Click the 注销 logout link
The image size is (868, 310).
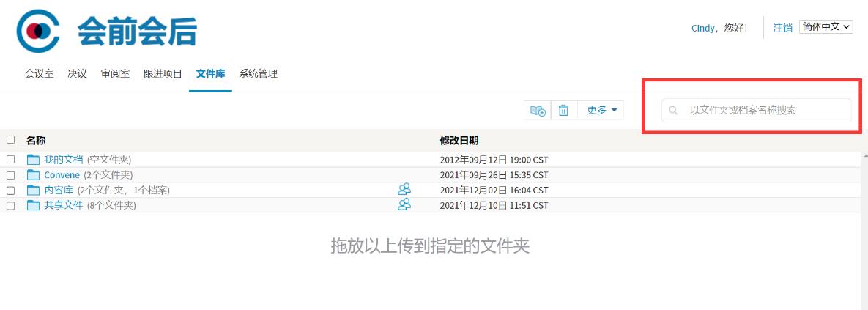pos(782,28)
